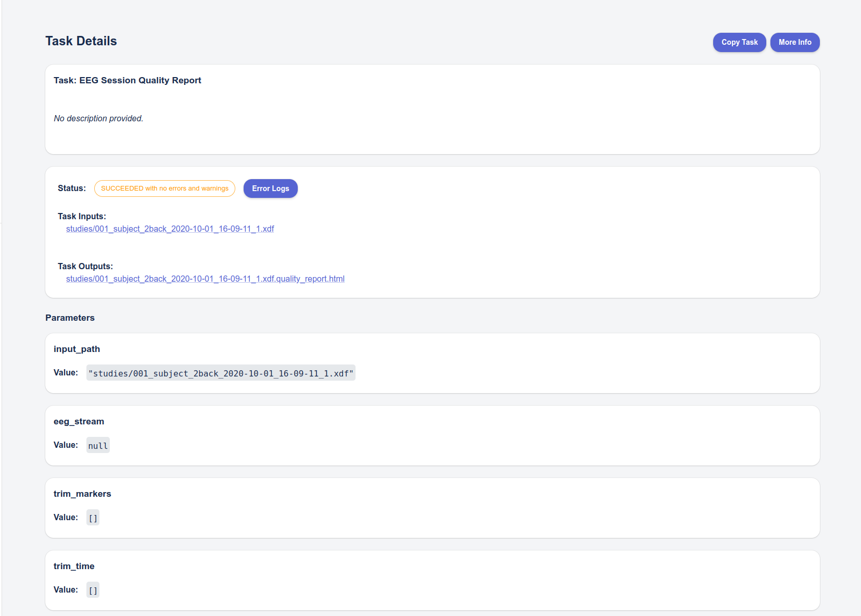The image size is (861, 616).
Task: Select the Task Details heading
Action: (x=81, y=41)
